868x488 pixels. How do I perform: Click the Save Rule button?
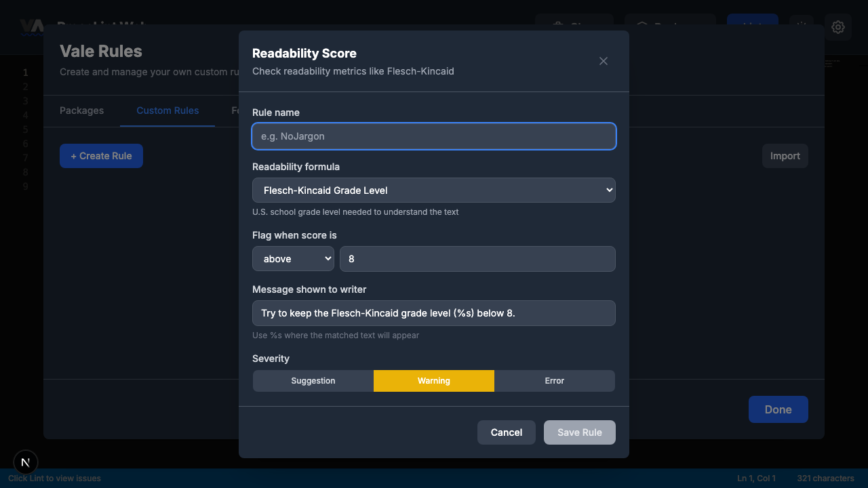(x=579, y=432)
